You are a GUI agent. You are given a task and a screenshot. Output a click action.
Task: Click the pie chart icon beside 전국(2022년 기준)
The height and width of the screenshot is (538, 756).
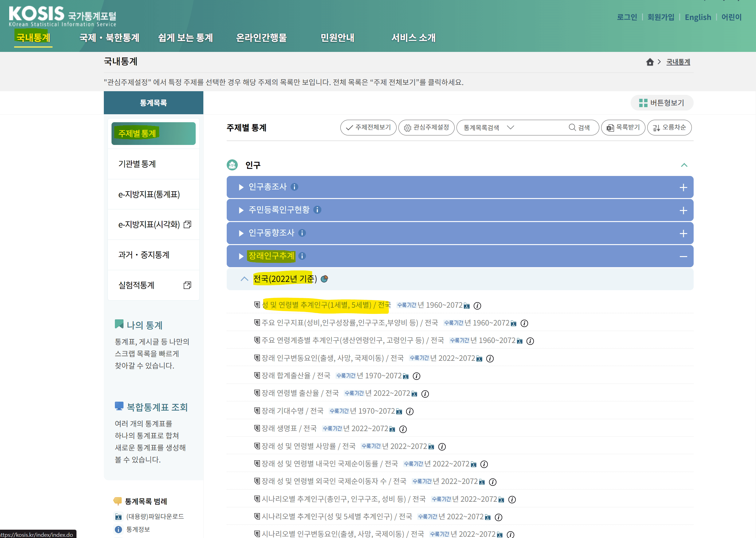[x=324, y=279]
